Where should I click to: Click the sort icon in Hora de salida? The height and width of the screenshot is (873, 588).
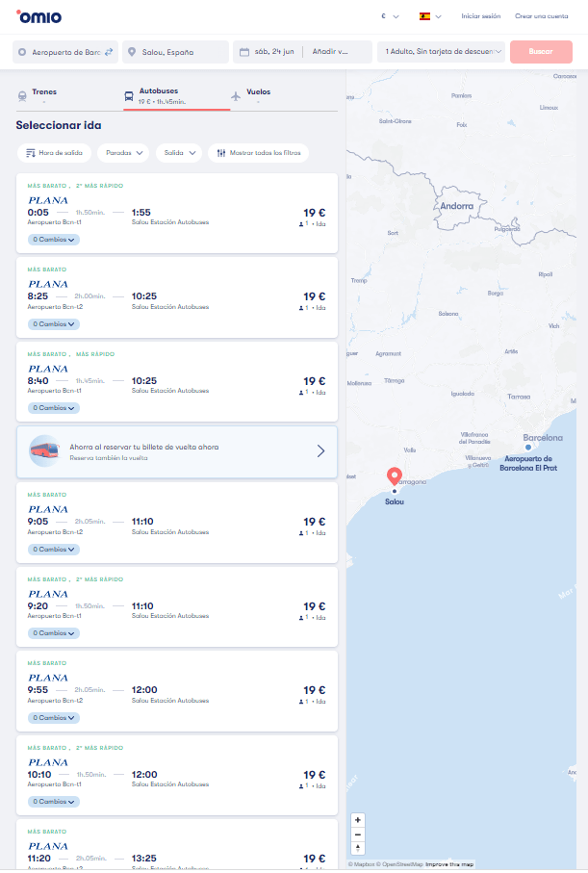[31, 152]
